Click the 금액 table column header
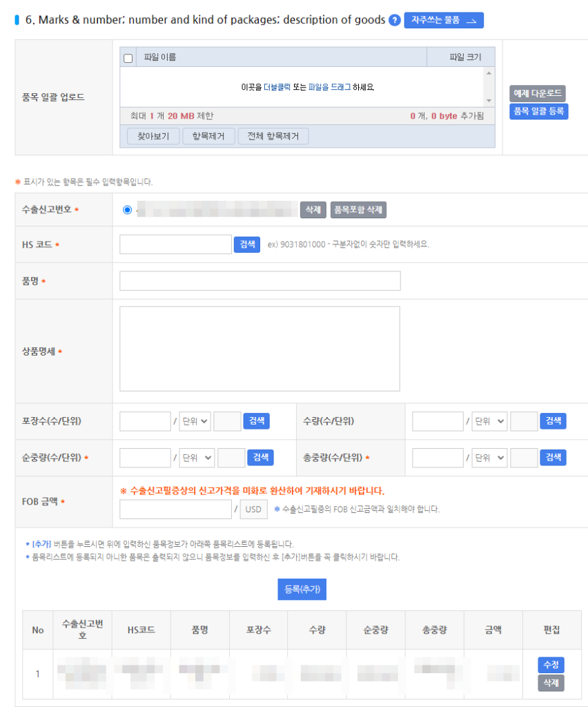 493,630
